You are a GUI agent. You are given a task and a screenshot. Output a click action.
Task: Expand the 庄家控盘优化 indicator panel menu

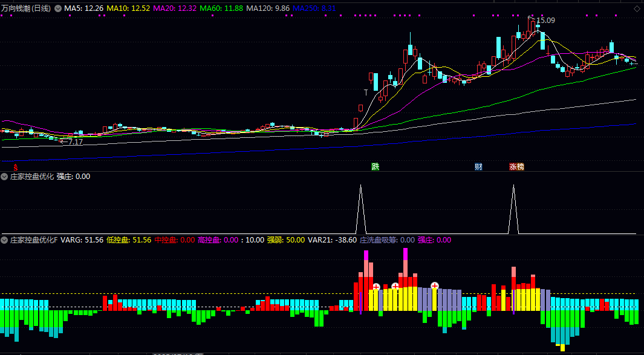tap(5, 177)
